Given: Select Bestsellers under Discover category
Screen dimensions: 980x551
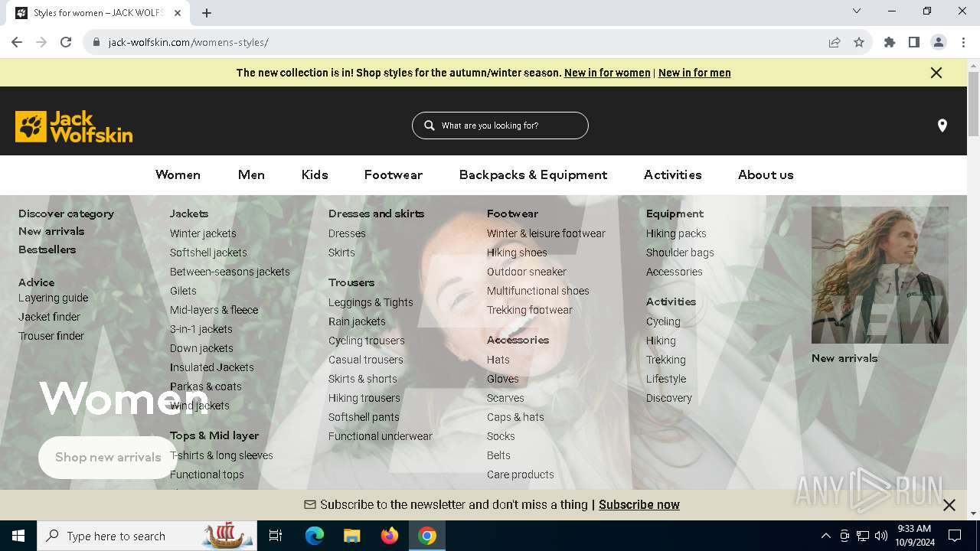Looking at the screenshot, I should point(47,249).
